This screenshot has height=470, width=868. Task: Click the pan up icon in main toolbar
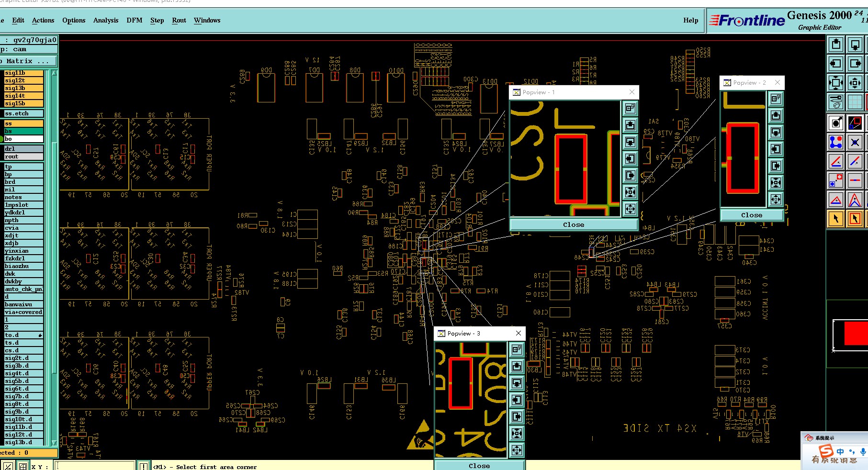tap(836, 45)
